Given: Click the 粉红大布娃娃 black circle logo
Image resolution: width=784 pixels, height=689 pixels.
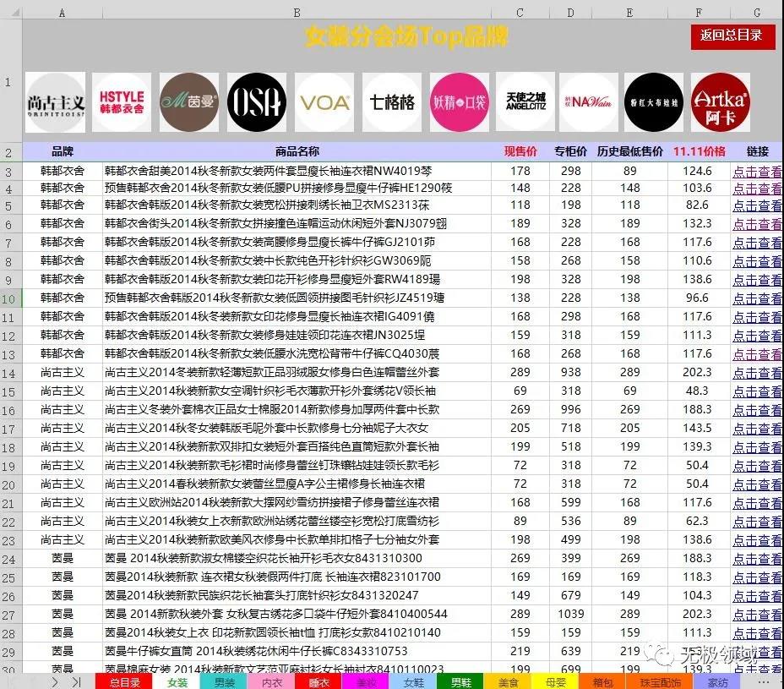Looking at the screenshot, I should coord(654,102).
